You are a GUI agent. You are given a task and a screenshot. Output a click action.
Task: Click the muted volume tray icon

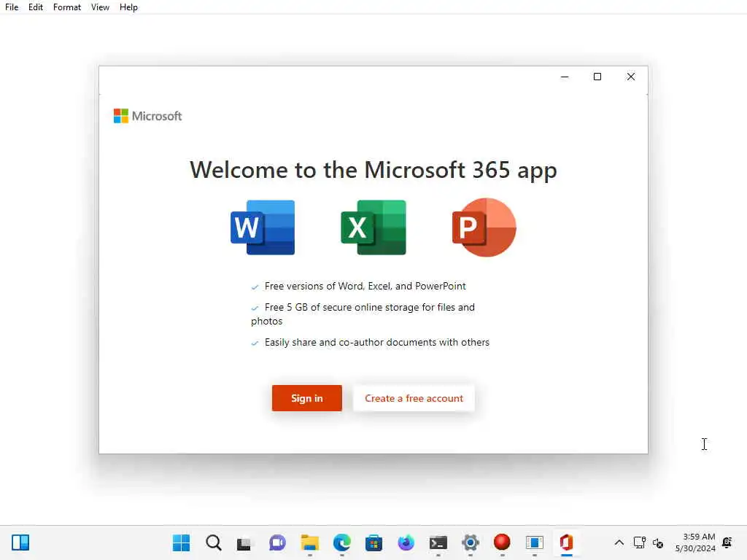coord(658,542)
